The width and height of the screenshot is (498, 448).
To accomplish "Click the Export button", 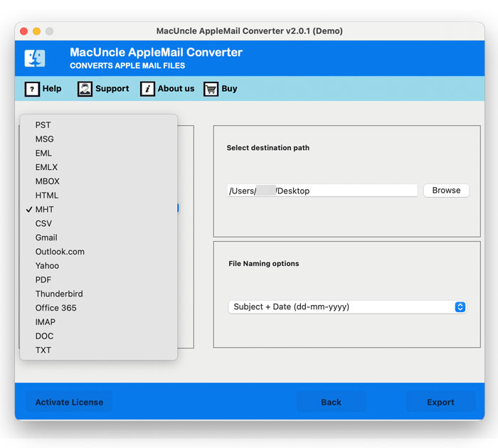I will click(440, 402).
